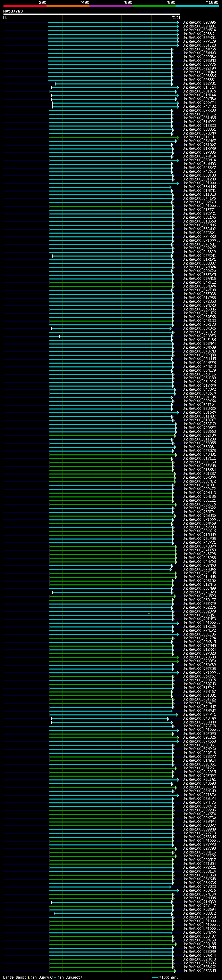Click the white query sequence bar
222x980 pixels.
pyautogui.click(x=92, y=15)
